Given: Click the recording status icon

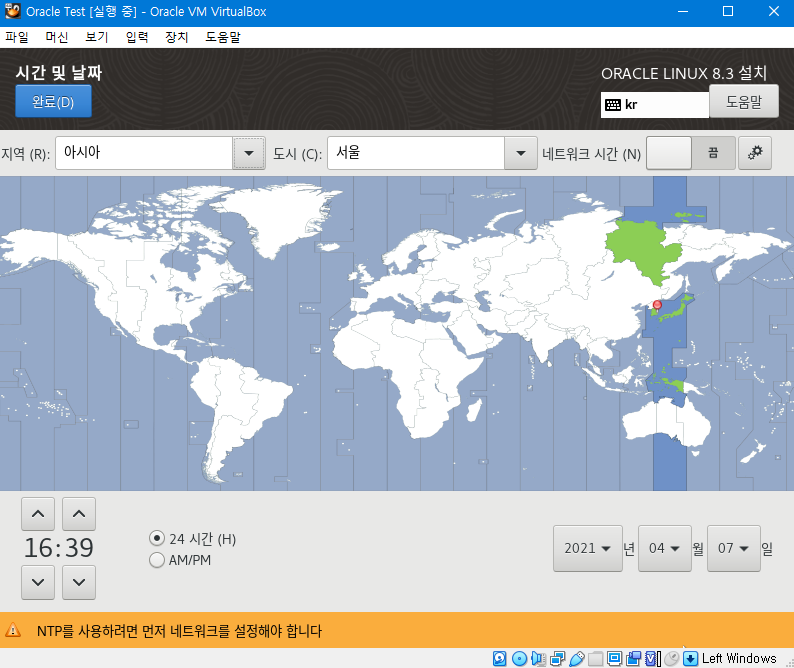Looking at the screenshot, I should (x=633, y=658).
